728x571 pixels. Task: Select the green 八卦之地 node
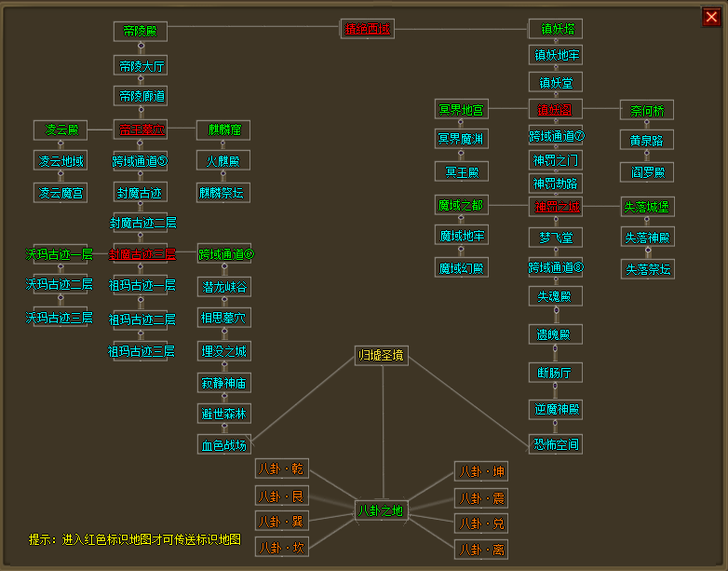tap(381, 510)
